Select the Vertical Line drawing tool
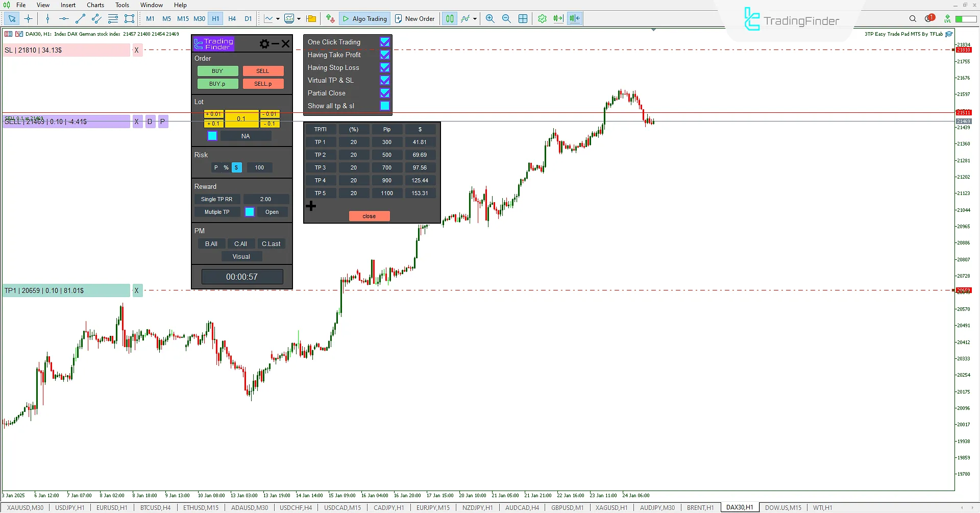The image size is (980, 513). tap(47, 18)
